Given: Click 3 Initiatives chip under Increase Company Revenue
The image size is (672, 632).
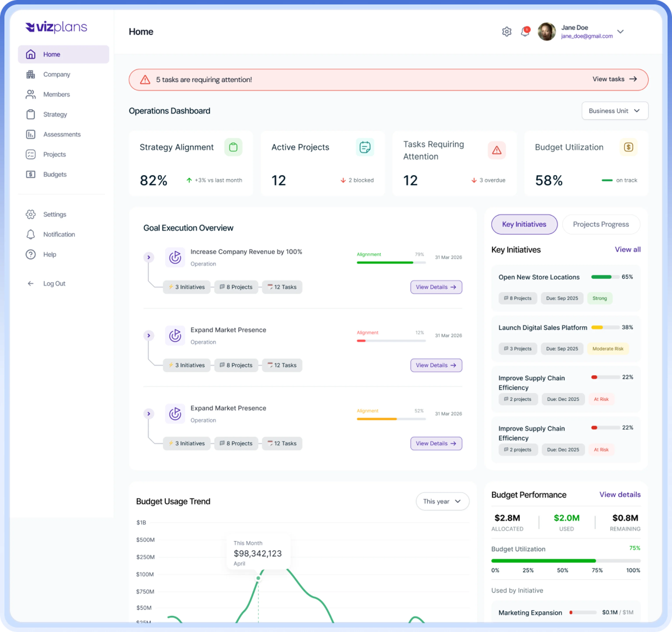Looking at the screenshot, I should (x=187, y=287).
